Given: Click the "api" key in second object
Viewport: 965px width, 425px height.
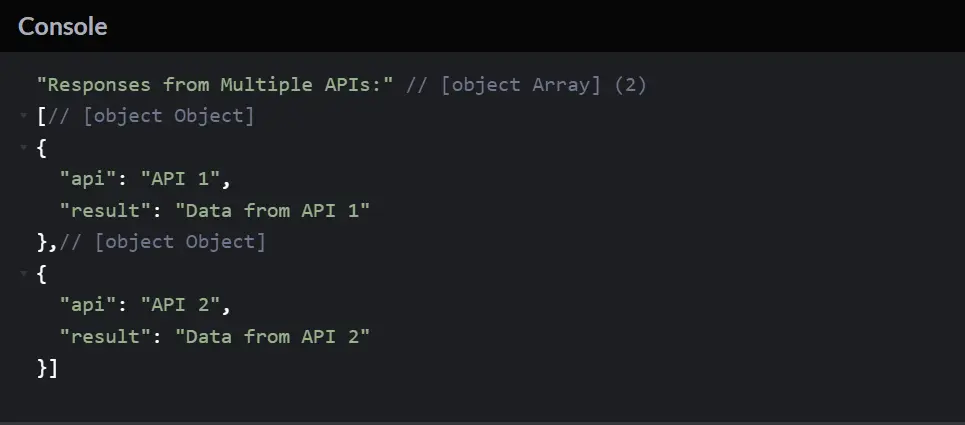Looking at the screenshot, I should pos(90,304).
